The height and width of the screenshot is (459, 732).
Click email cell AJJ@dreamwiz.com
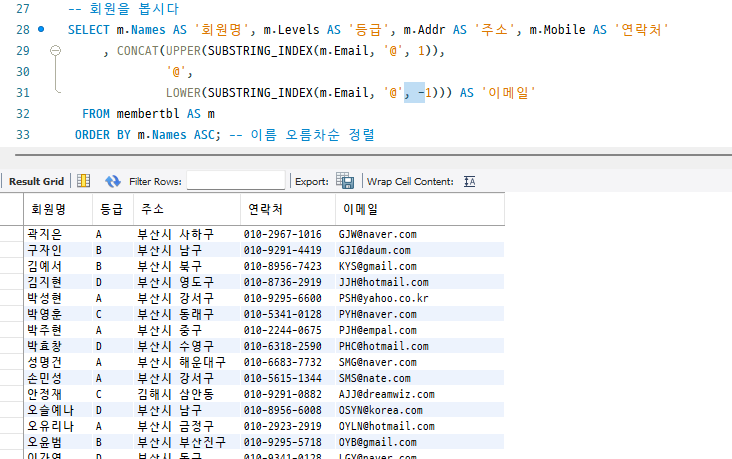[420, 394]
